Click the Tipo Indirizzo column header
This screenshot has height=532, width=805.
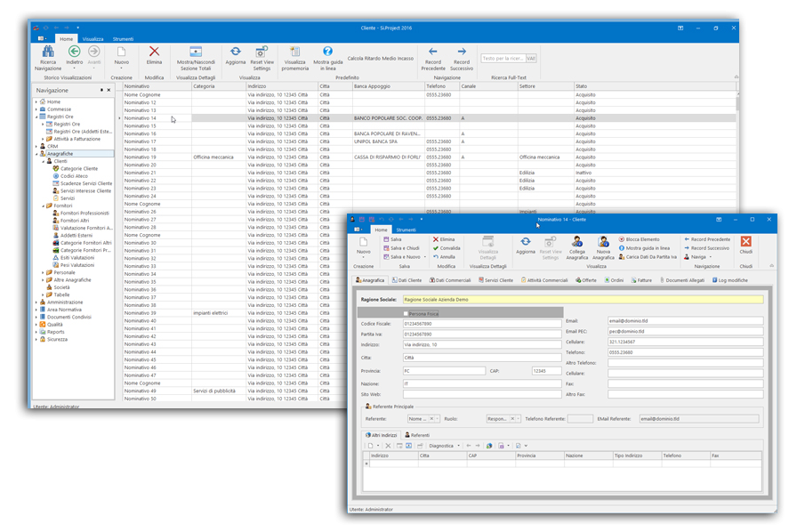coord(637,455)
